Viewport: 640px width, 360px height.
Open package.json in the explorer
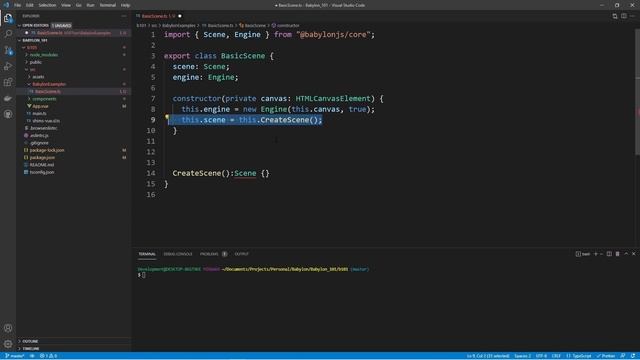point(42,158)
